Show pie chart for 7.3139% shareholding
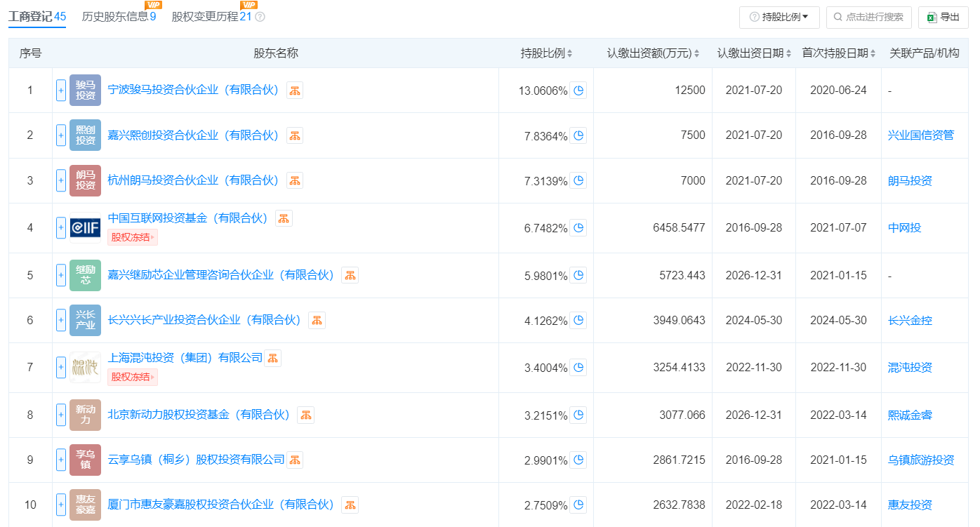 (578, 181)
